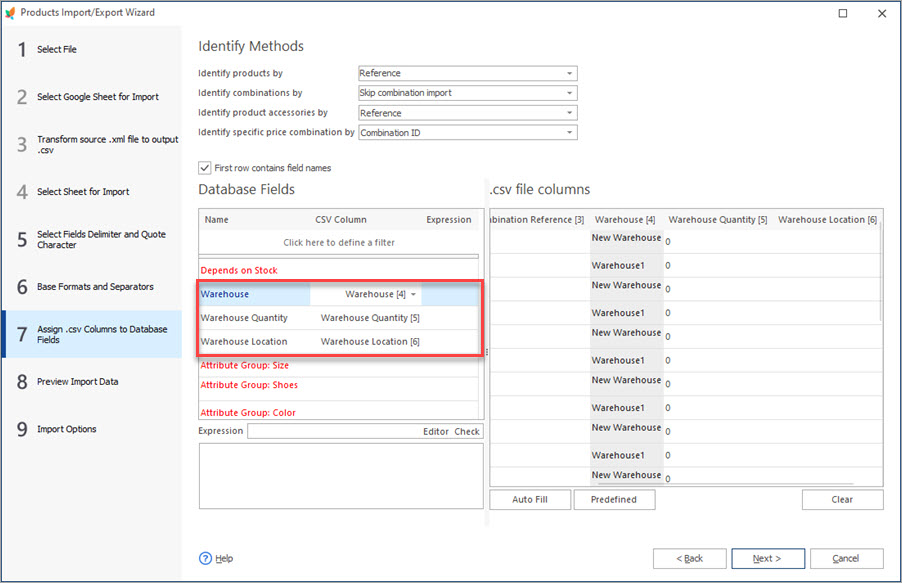902x583 pixels.
Task: Cancel the wizard
Action: 846,558
